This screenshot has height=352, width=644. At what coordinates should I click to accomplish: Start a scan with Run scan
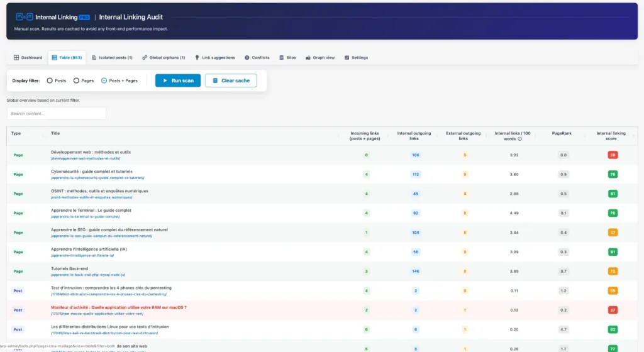coord(178,80)
